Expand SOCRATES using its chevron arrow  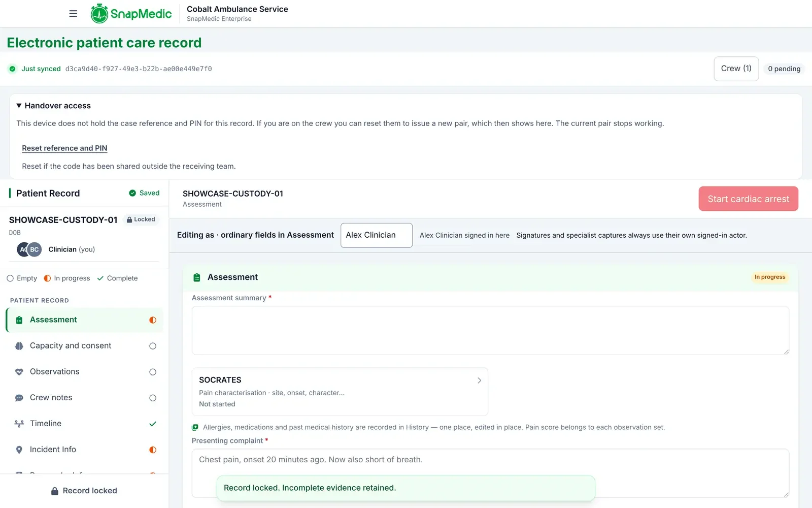pos(479,380)
